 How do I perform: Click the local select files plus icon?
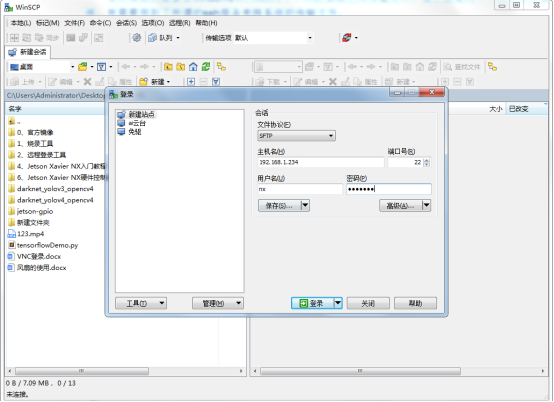pyautogui.click(x=191, y=82)
